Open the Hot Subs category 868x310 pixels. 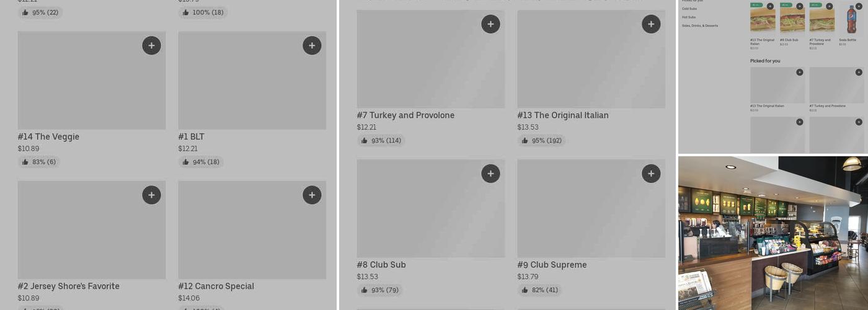pyautogui.click(x=689, y=17)
